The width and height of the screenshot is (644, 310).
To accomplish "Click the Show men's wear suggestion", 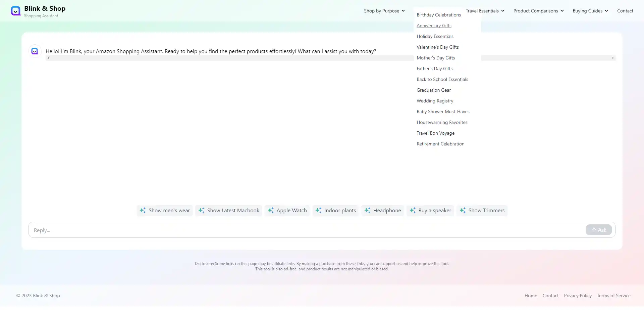I will click(x=165, y=211).
